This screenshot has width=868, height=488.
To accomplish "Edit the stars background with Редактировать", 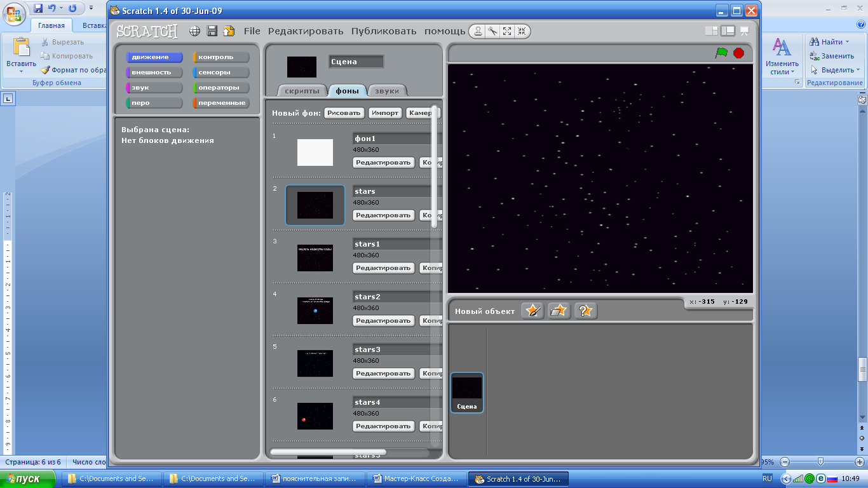I will pos(384,215).
